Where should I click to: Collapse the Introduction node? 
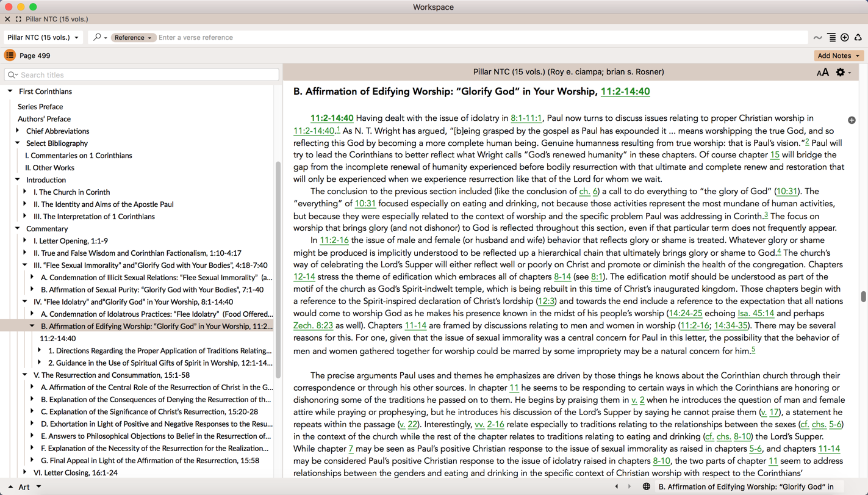[x=18, y=179]
